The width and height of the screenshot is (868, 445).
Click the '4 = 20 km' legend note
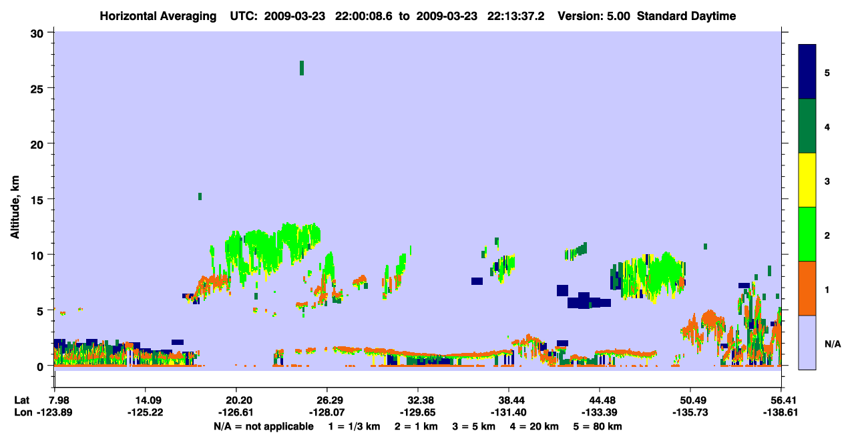(535, 426)
